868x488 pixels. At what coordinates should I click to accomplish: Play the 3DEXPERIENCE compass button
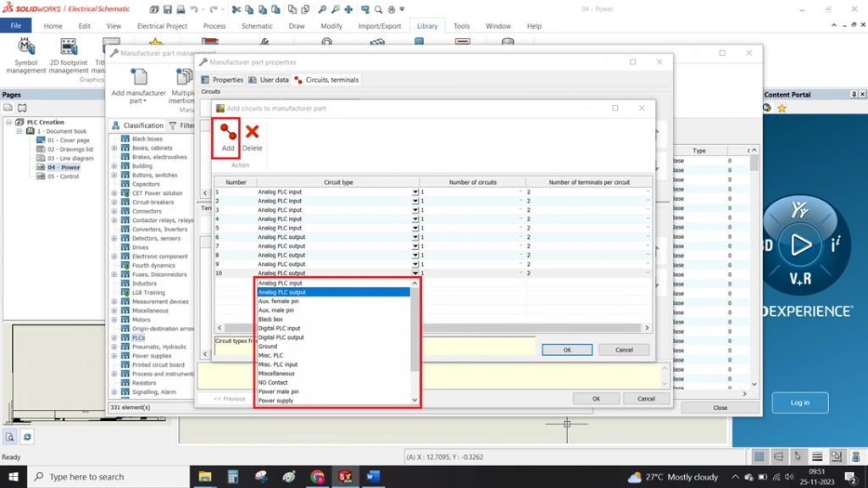(800, 245)
